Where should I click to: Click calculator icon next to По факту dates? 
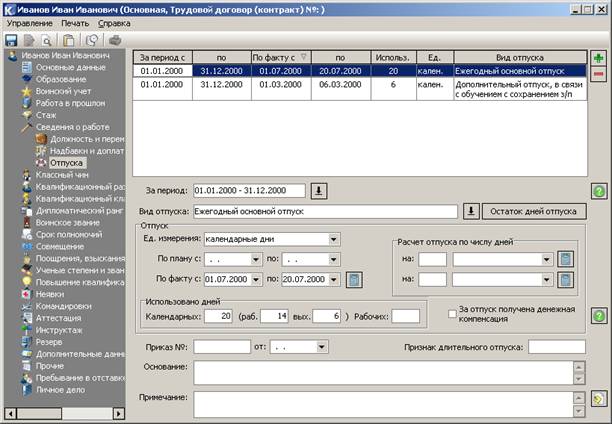[x=354, y=280]
